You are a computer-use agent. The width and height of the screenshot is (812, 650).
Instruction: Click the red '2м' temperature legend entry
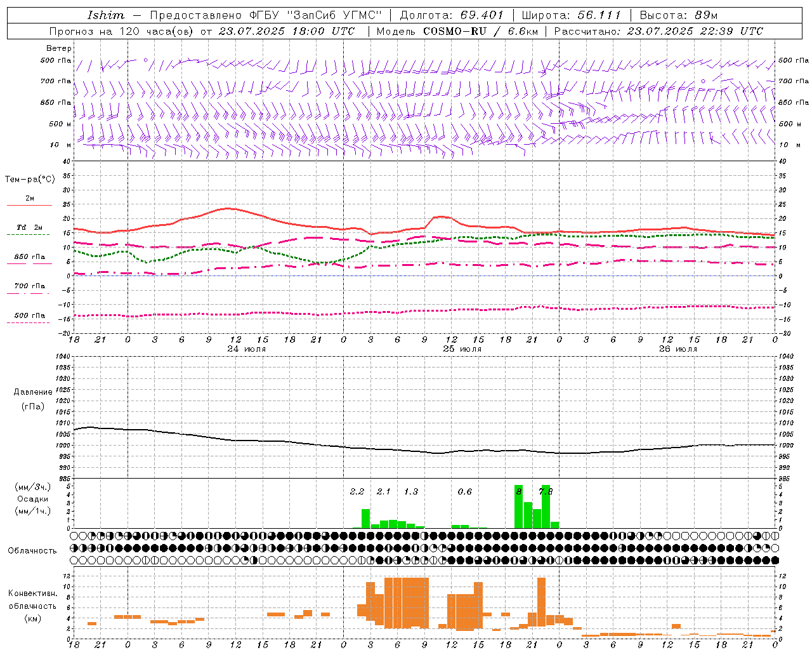pos(30,199)
